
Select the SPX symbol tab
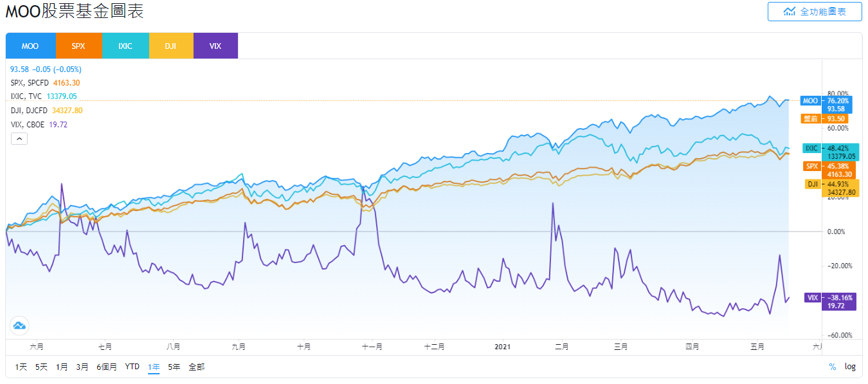pyautogui.click(x=78, y=46)
